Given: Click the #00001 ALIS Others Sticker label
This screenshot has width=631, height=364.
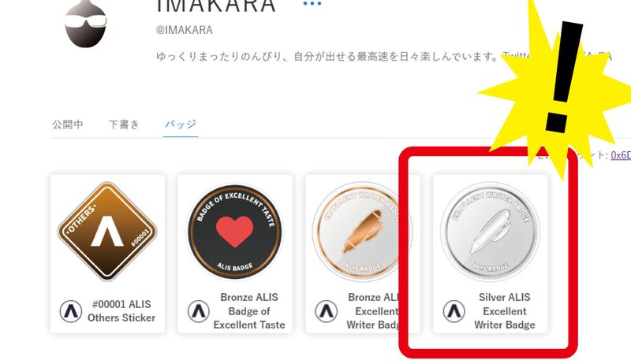Looking at the screenshot, I should [x=121, y=311].
